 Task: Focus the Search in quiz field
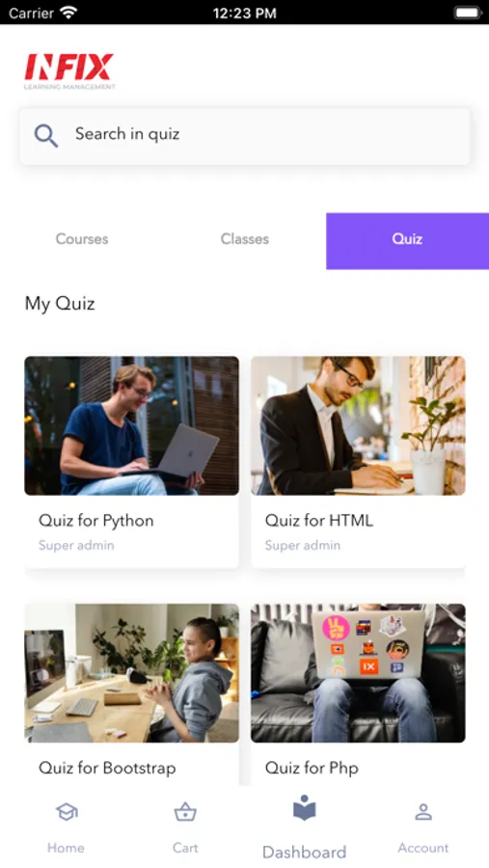tap(245, 136)
